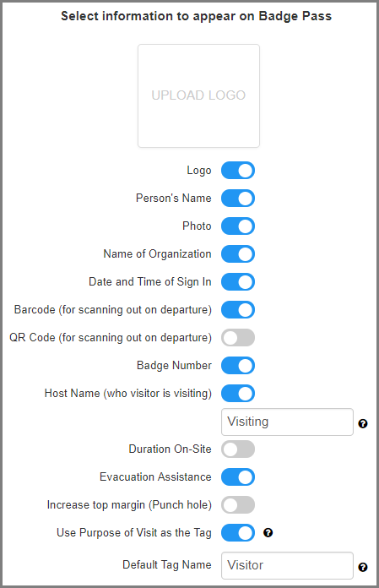Open the Upload Logo box
The width and height of the screenshot is (379, 588).
[198, 95]
